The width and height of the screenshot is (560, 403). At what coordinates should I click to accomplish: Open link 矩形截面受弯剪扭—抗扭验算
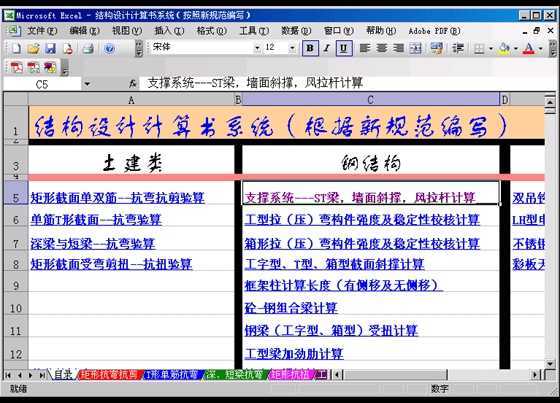tap(111, 264)
